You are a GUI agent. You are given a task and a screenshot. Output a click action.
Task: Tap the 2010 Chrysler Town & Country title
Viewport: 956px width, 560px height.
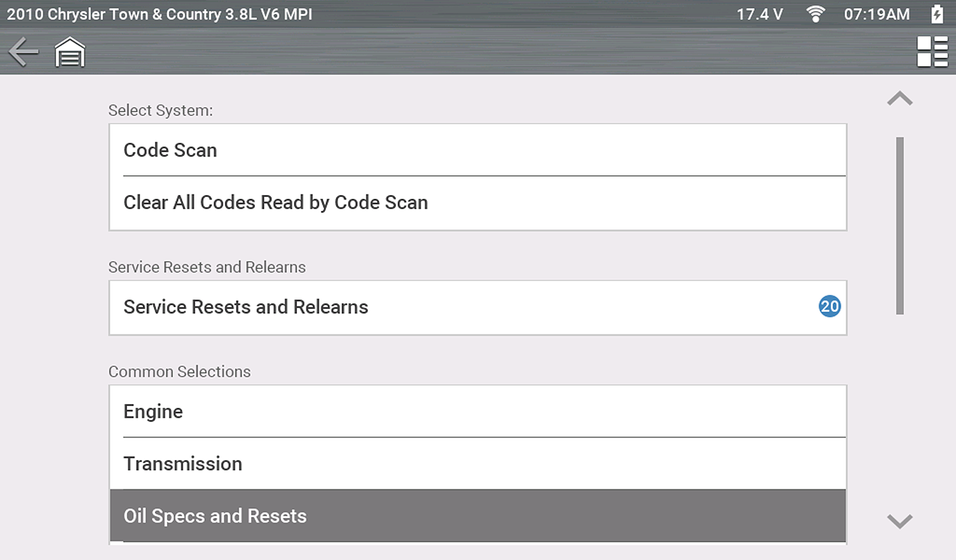click(159, 14)
